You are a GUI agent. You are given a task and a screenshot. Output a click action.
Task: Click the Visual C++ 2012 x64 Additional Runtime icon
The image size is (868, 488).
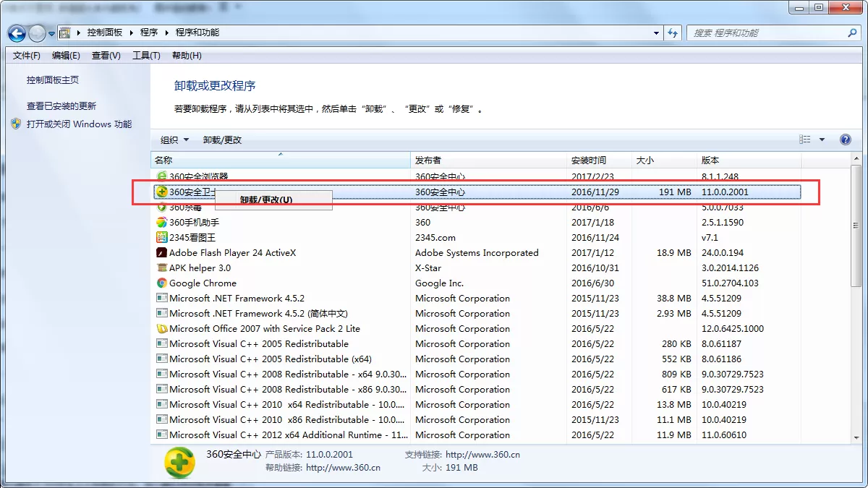pyautogui.click(x=162, y=435)
